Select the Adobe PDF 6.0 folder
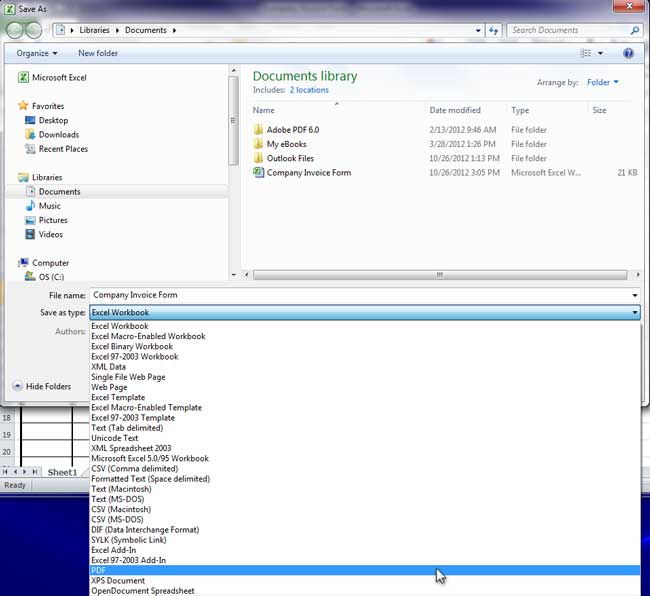This screenshot has width=650, height=596. tap(286, 130)
